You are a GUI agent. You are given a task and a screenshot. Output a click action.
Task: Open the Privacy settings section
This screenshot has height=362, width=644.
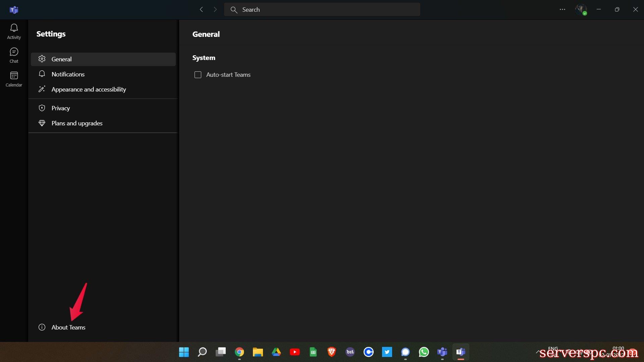[x=61, y=108]
